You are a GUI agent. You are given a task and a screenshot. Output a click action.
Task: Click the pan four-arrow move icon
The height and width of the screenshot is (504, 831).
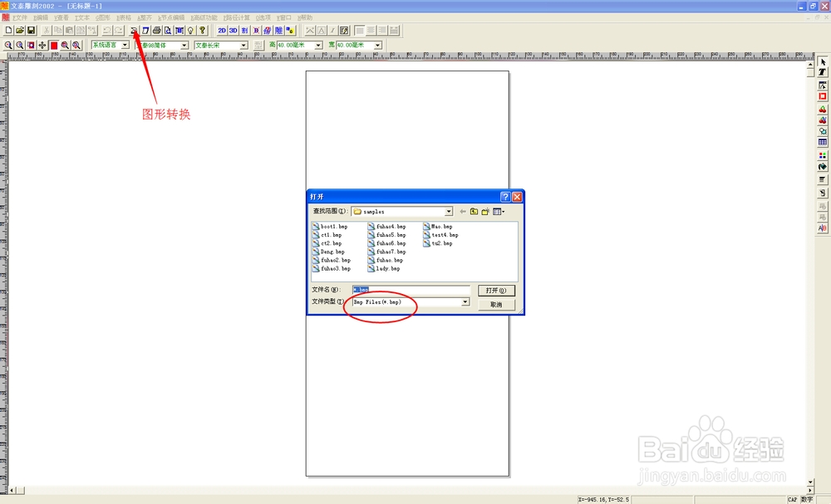[x=42, y=46]
